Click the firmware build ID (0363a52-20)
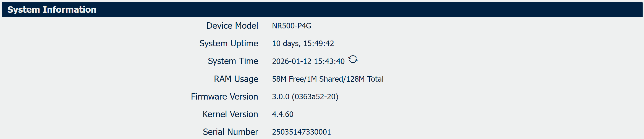 pos(315,97)
